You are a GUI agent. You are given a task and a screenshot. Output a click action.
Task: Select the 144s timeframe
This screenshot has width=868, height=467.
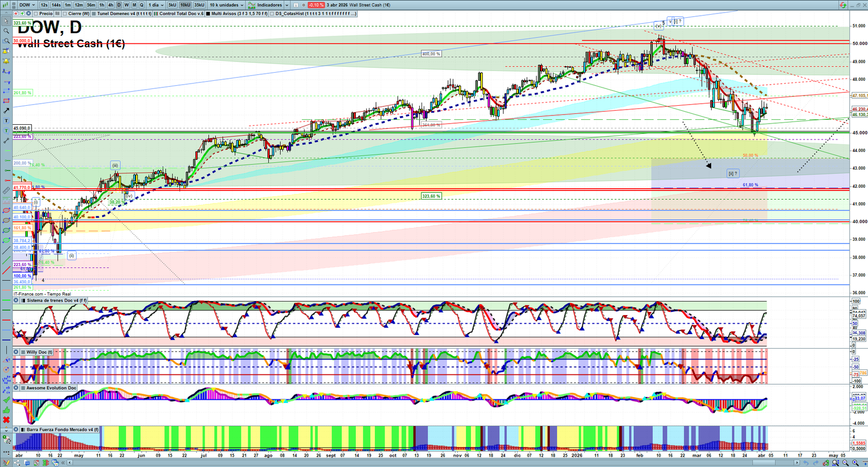[56, 5]
